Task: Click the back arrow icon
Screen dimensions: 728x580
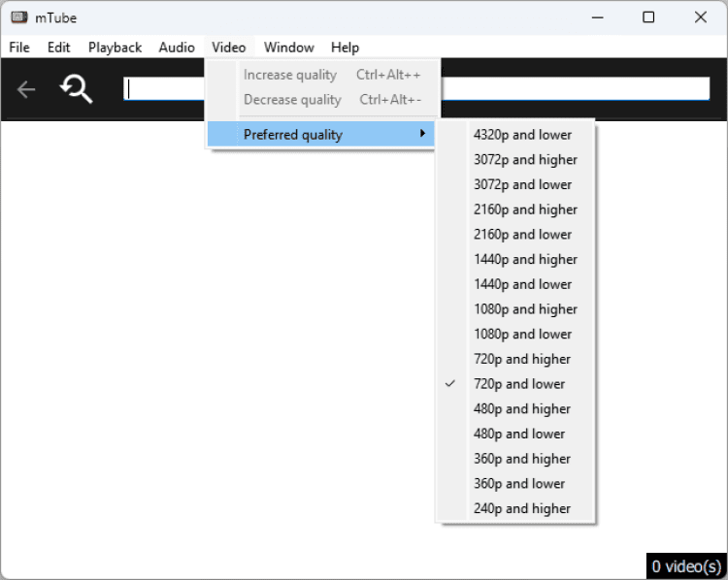Action: [x=26, y=89]
